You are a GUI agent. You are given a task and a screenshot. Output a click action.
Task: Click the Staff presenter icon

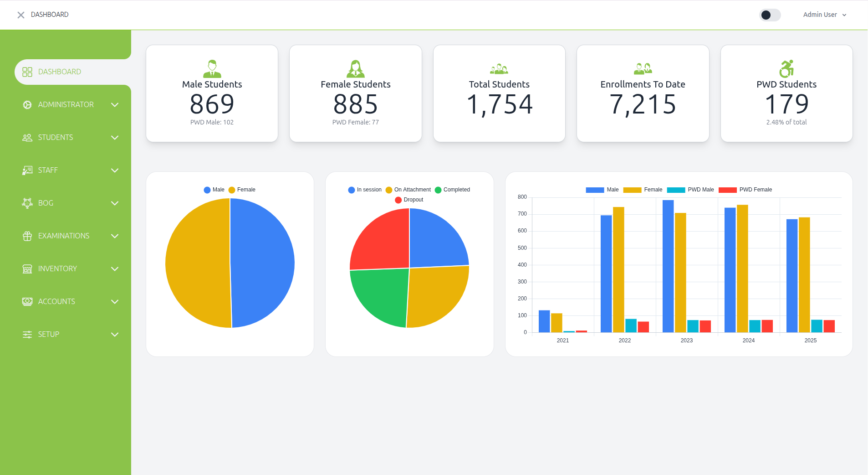tap(27, 170)
